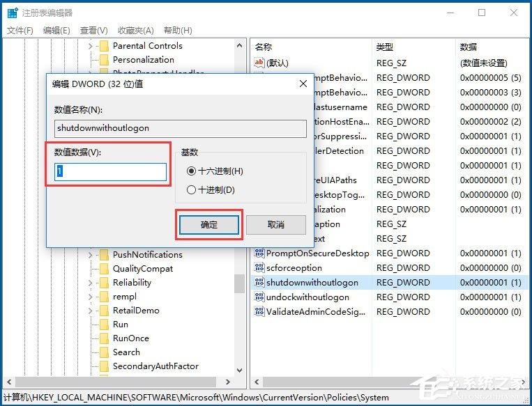Select the (默认) default value name
The image size is (532, 406).
278,63
